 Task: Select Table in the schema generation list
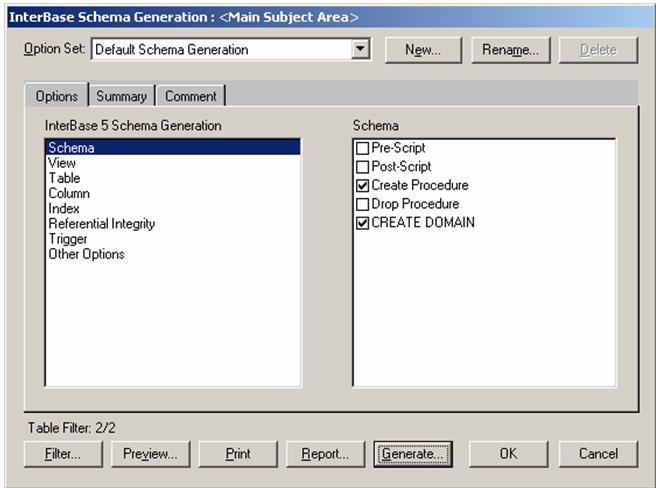point(64,178)
